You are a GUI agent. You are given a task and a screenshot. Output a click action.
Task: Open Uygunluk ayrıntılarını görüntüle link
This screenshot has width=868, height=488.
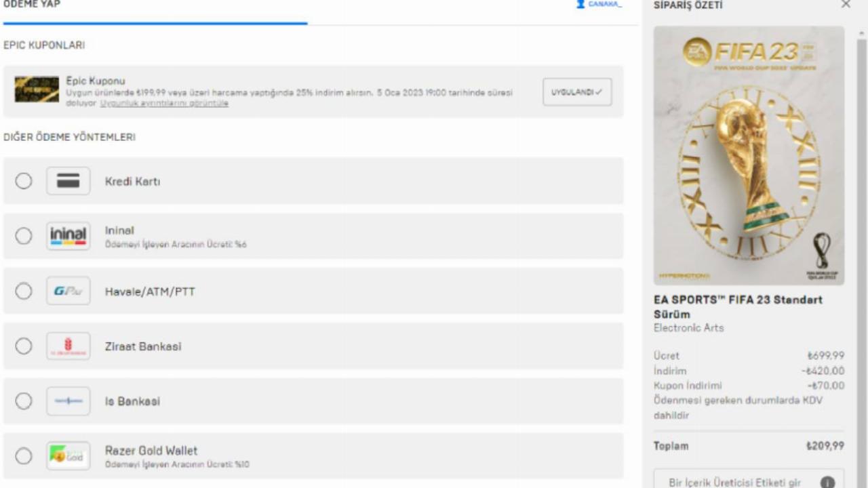tap(164, 104)
